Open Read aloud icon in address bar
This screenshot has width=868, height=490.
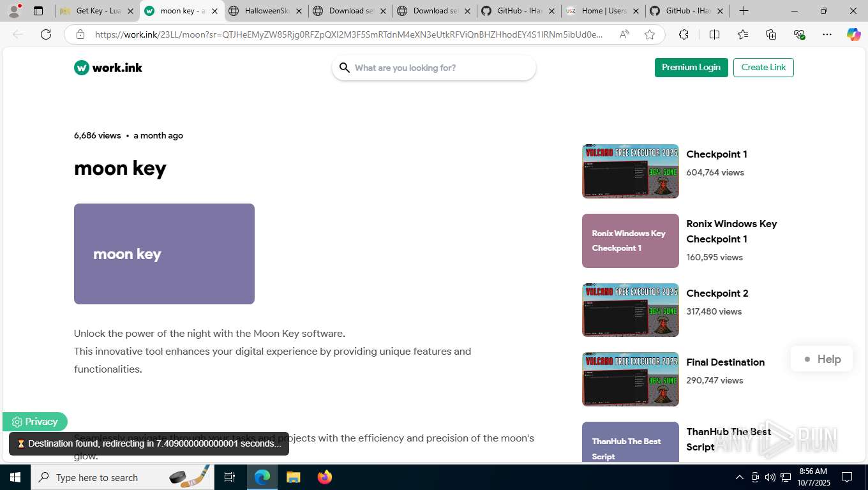point(624,34)
